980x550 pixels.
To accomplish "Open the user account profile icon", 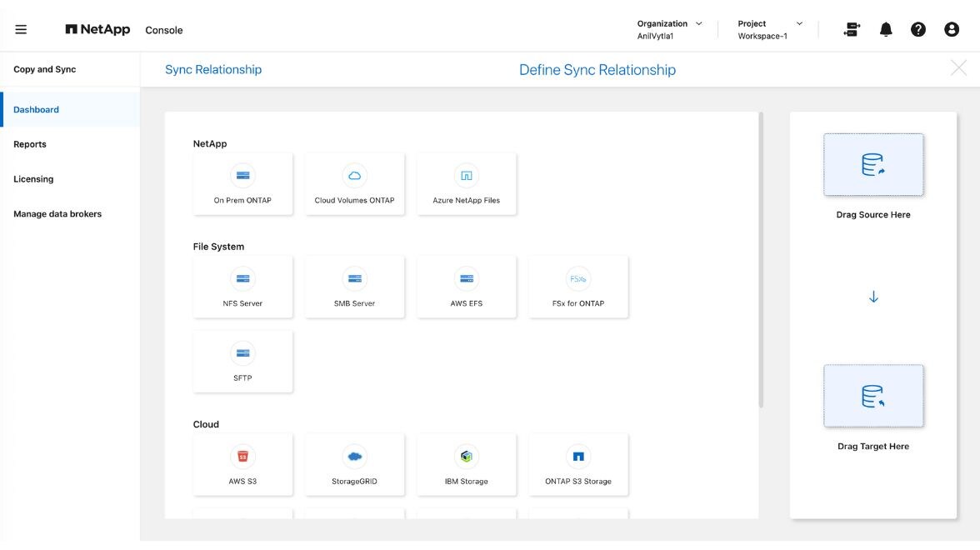I will click(x=952, y=29).
